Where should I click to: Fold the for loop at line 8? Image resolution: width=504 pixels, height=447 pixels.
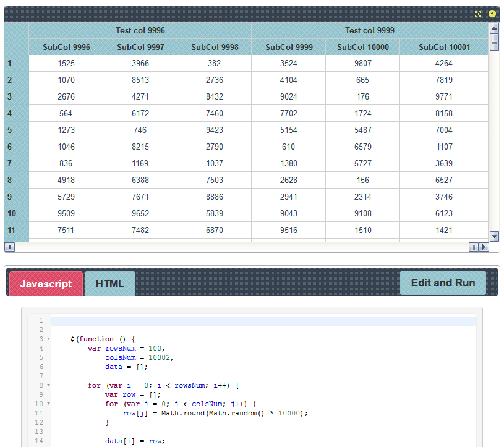[x=48, y=385]
